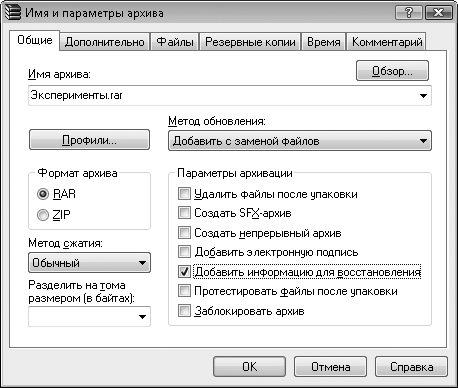Open the Метод сжатия dropdown
The width and height of the screenshot is (458, 388).
point(89,263)
